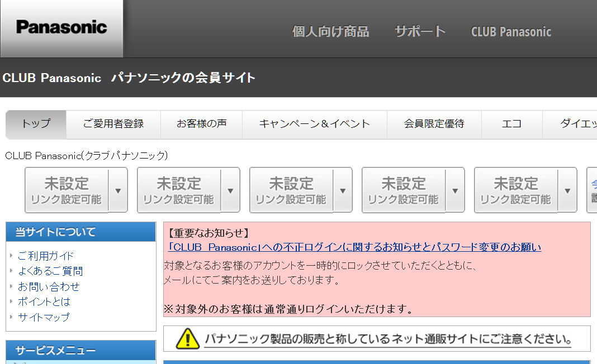Click ※対象外のお客様は通常通りログイン notice text
Image resolution: width=597 pixels, height=364 pixels.
[288, 309]
